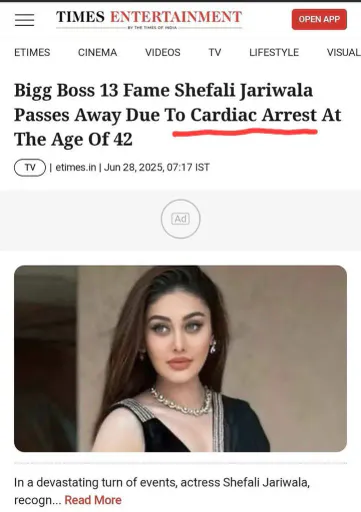Go to the LIFESTYLE tab
The image size is (361, 512).
[x=274, y=52]
